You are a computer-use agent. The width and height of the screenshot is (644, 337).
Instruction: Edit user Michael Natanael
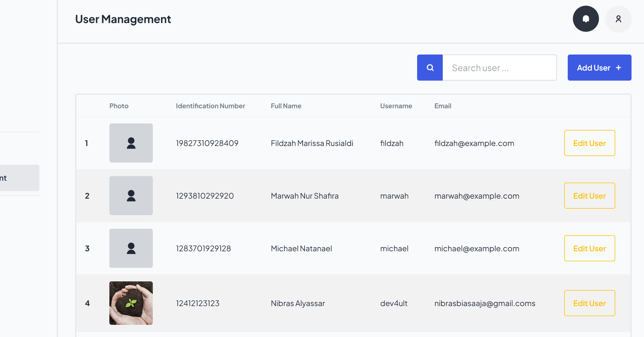point(589,248)
